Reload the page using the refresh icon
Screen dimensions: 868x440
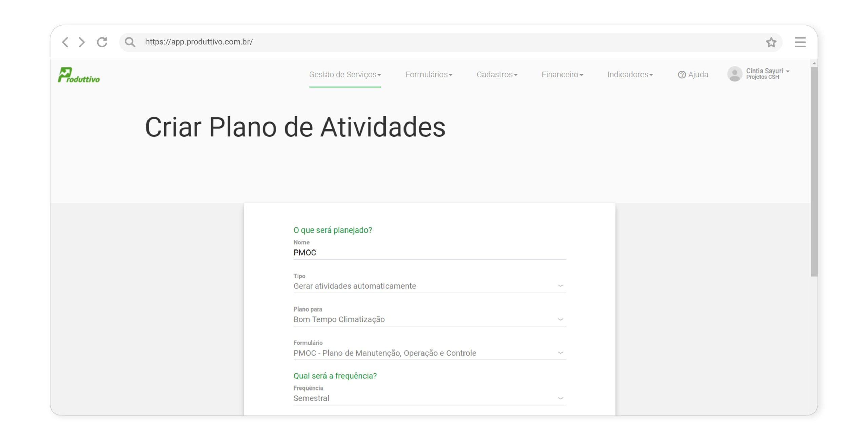102,42
